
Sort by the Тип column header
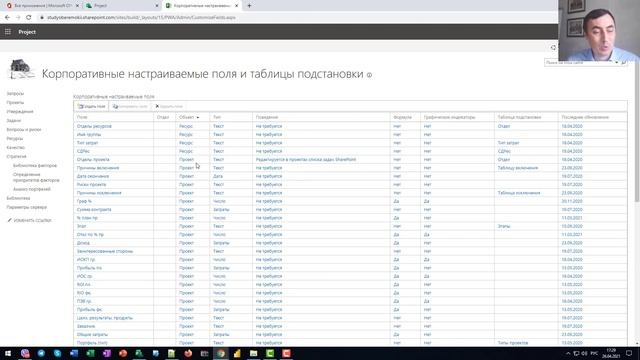[x=217, y=117]
